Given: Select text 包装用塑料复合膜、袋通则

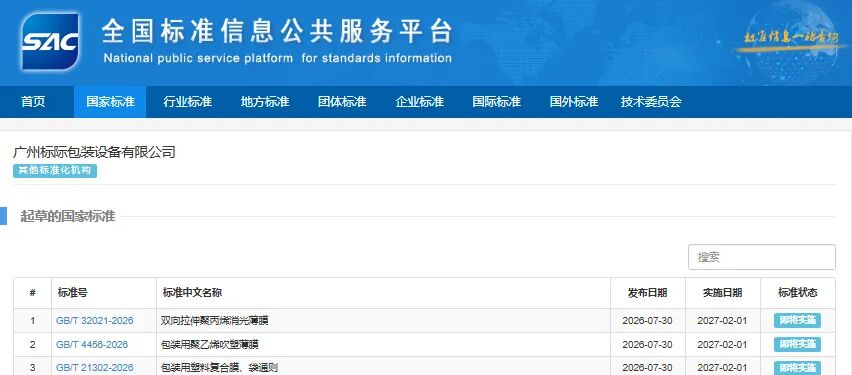Looking at the screenshot, I should point(220,368).
